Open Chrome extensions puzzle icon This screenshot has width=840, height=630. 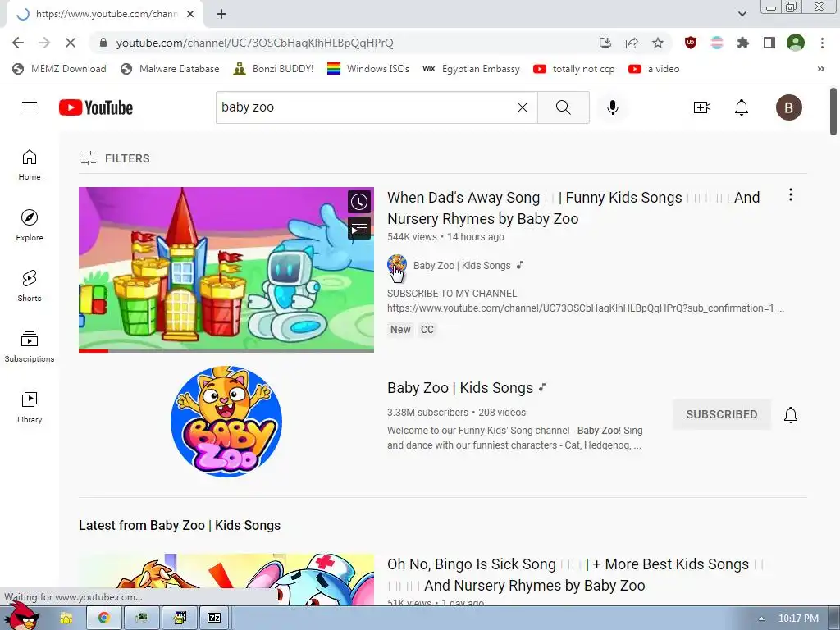742,43
